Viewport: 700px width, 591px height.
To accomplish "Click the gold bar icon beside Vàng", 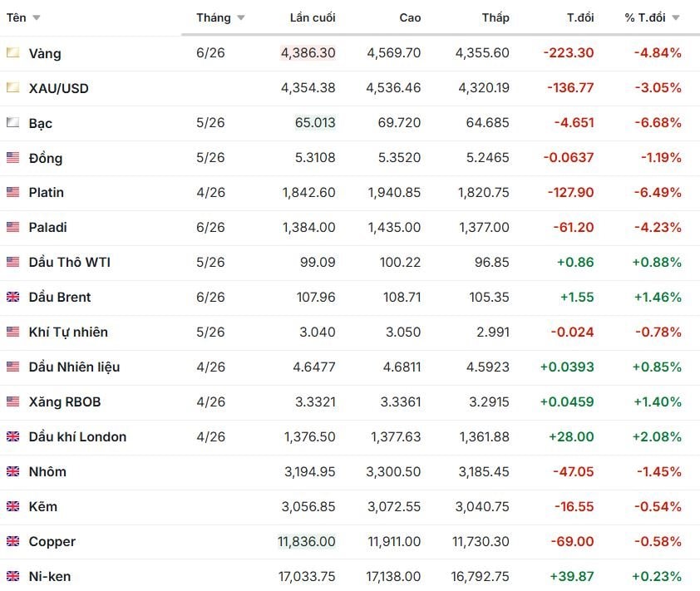I will 12,53.
